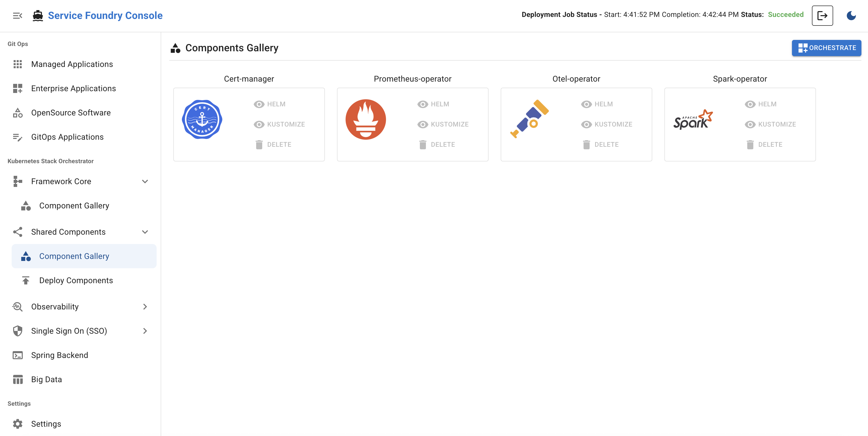Expand the Single Sign On (SSO) chevron
The image size is (868, 436).
click(x=145, y=331)
